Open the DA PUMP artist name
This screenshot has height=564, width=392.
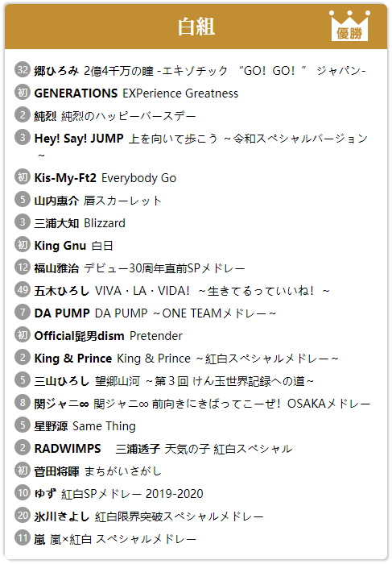(62, 313)
